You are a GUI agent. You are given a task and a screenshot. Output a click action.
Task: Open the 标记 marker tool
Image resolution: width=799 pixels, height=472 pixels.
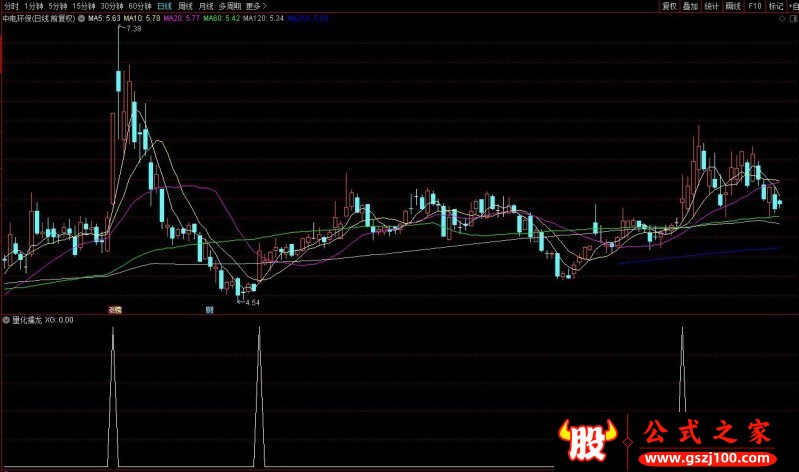pyautogui.click(x=775, y=6)
